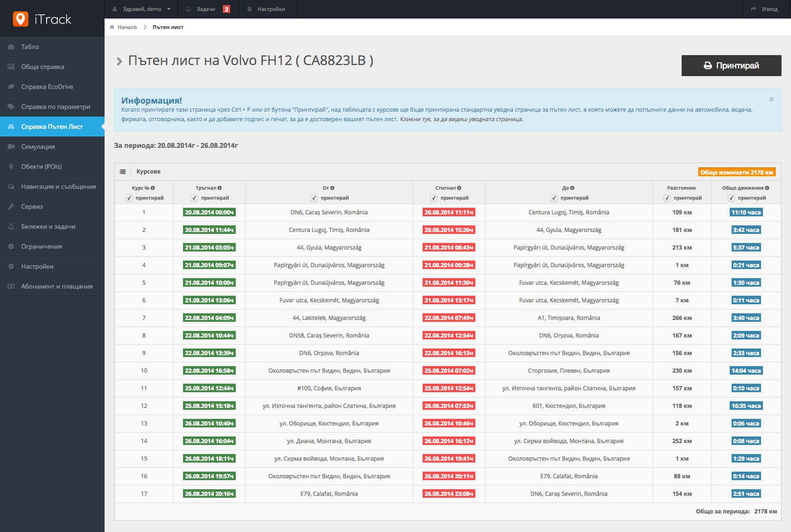Click the Обща справка chart icon
Screen dimensions: 791x532
pyautogui.click(x=11, y=67)
